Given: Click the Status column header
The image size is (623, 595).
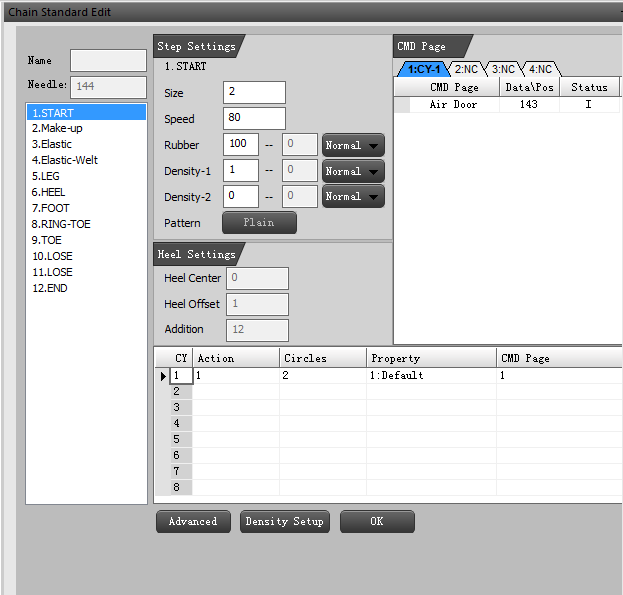Looking at the screenshot, I should pyautogui.click(x=589, y=87).
